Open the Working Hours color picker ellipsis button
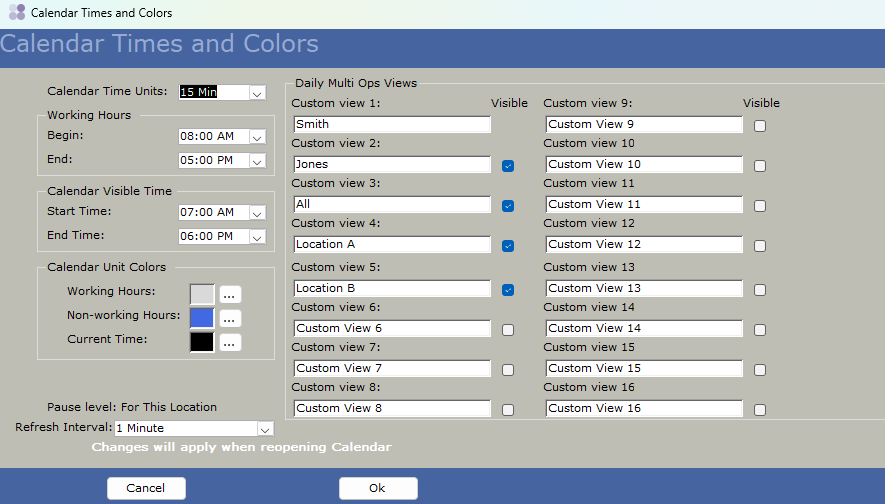885x504 pixels. pos(230,294)
